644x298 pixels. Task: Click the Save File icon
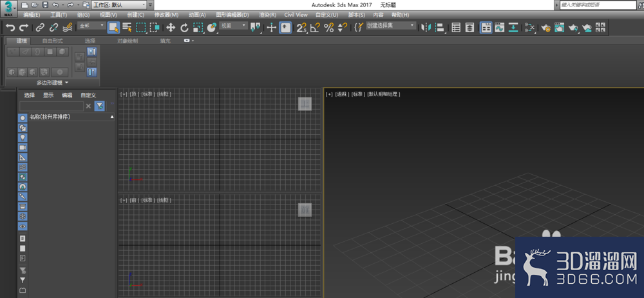[45, 5]
